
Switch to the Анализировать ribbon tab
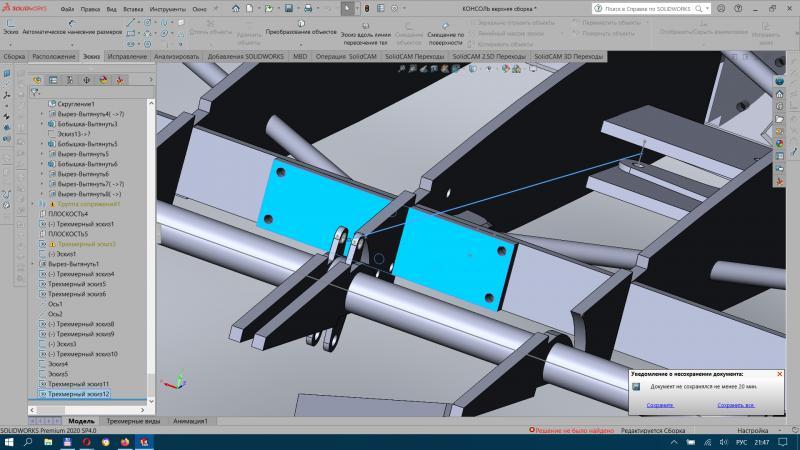[177, 57]
